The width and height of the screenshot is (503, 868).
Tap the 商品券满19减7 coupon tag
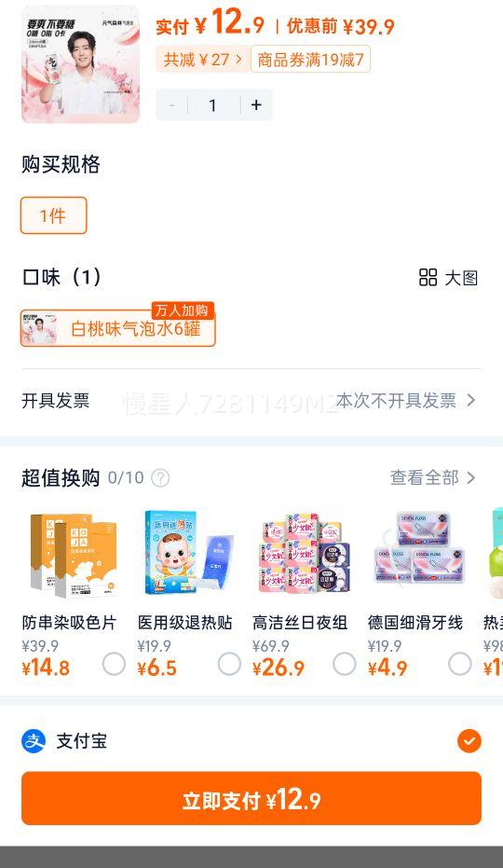point(310,60)
